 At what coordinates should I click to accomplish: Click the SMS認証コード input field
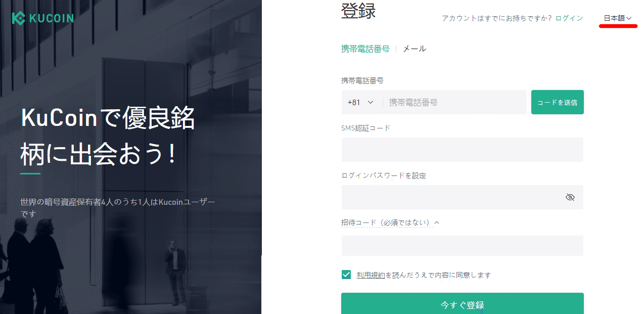463,150
